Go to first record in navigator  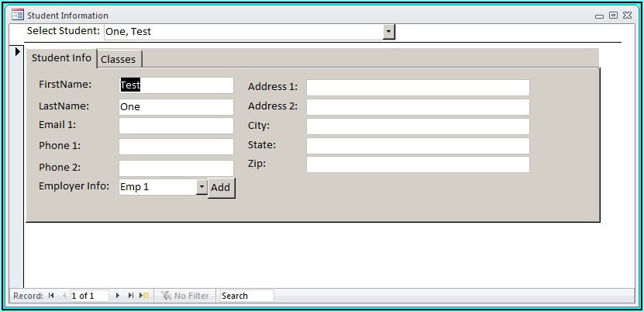pos(51,295)
